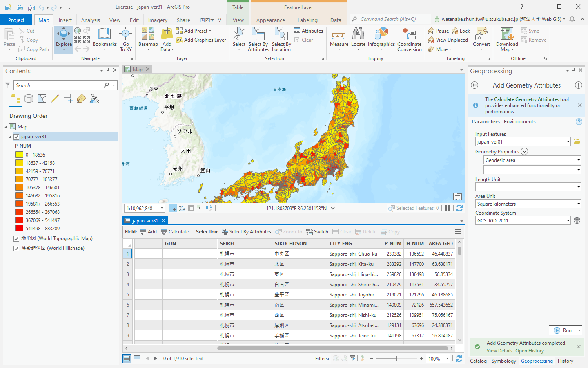Switch to the Insert ribbon tab
Image resolution: width=588 pixels, height=368 pixels.
click(x=65, y=20)
